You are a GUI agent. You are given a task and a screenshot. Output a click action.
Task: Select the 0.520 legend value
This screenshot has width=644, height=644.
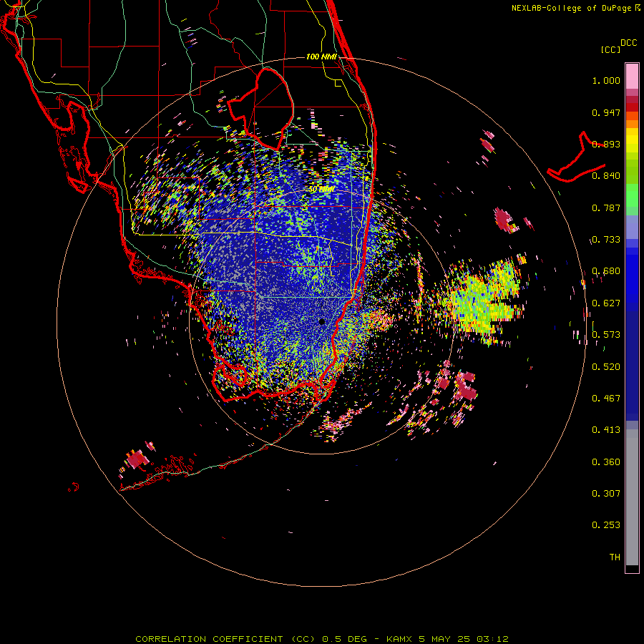pyautogui.click(x=606, y=367)
